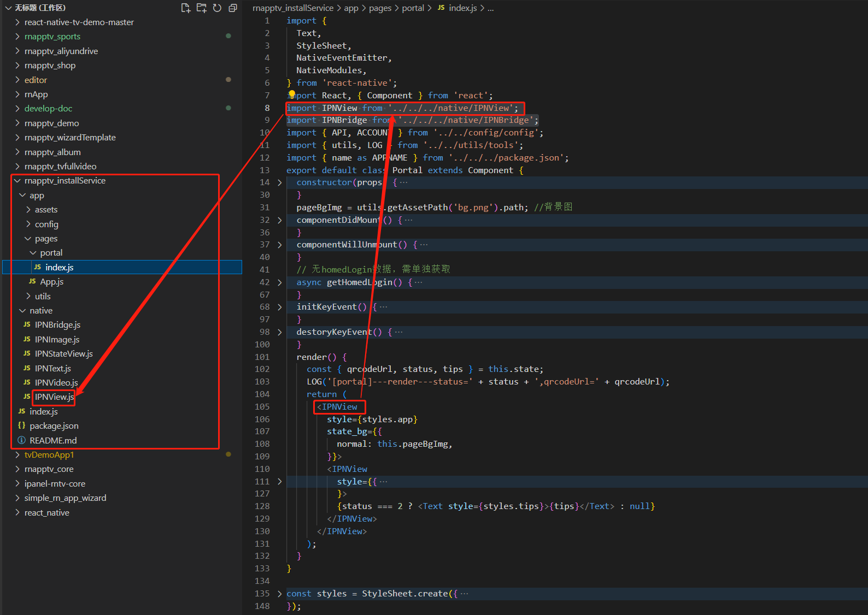The height and width of the screenshot is (615, 868).
Task: Click the 'rnapptv_installService' breadcrumb segment
Action: tap(293, 8)
